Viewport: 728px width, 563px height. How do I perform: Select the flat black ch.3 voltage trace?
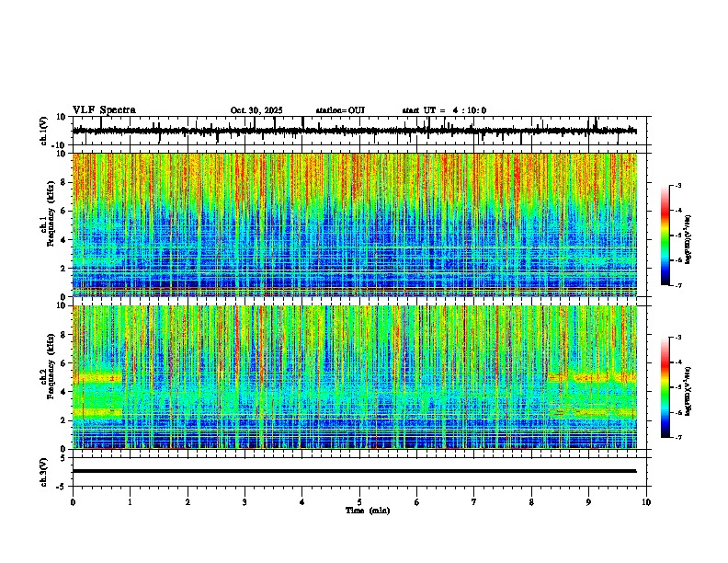(354, 471)
